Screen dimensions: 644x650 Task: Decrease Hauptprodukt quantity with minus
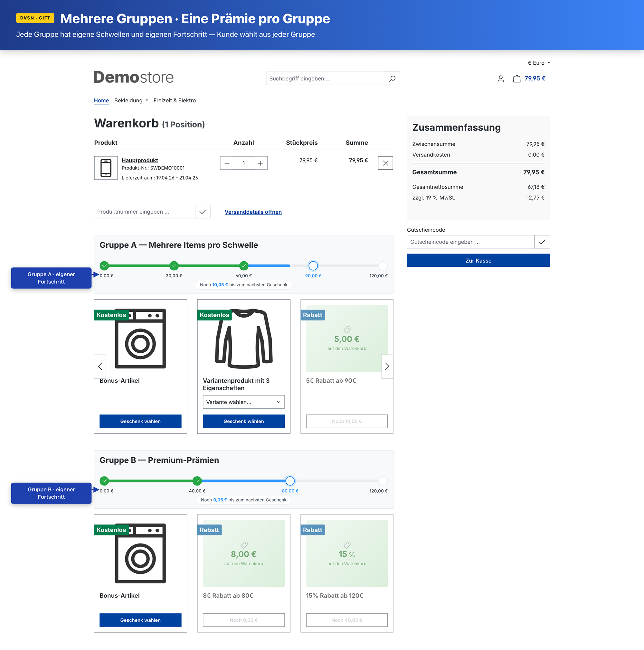[227, 163]
